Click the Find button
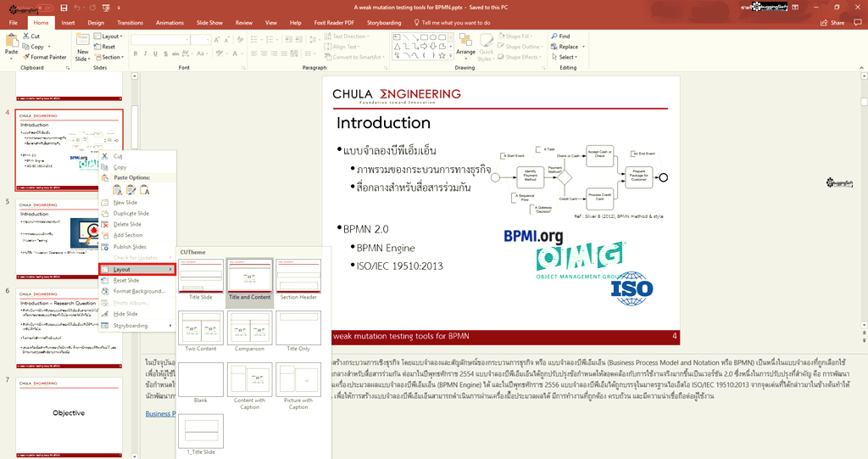Screen dimensions: 868x459 click(560, 36)
